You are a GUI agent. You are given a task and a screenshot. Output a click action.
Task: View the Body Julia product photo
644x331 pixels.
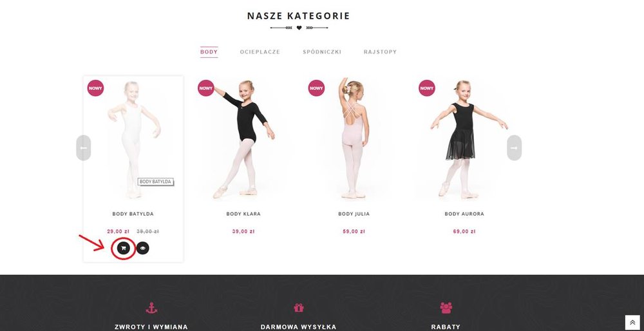coord(354,139)
